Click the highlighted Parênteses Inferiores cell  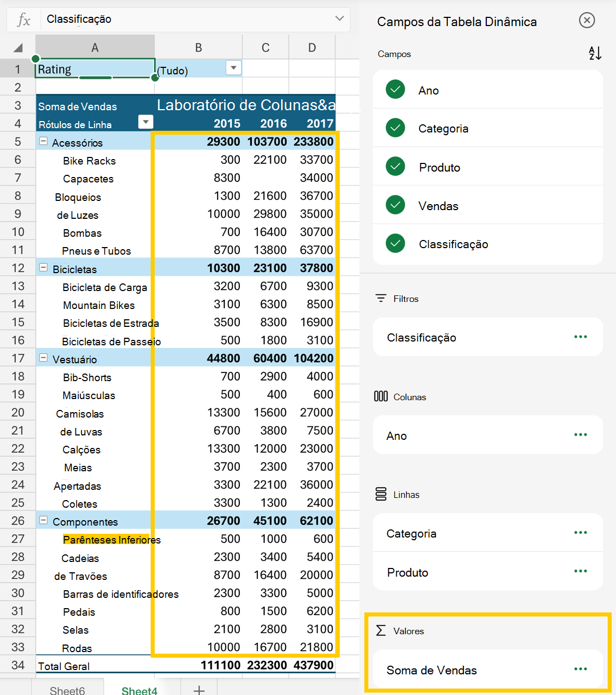(x=112, y=540)
